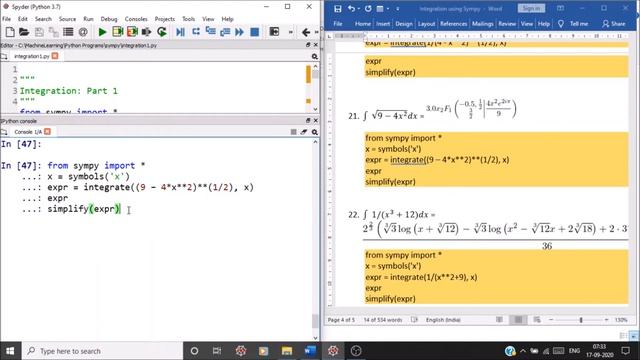The width and height of the screenshot is (640, 360).
Task: Open Word's ribbon display options
Action: click(x=560, y=8)
